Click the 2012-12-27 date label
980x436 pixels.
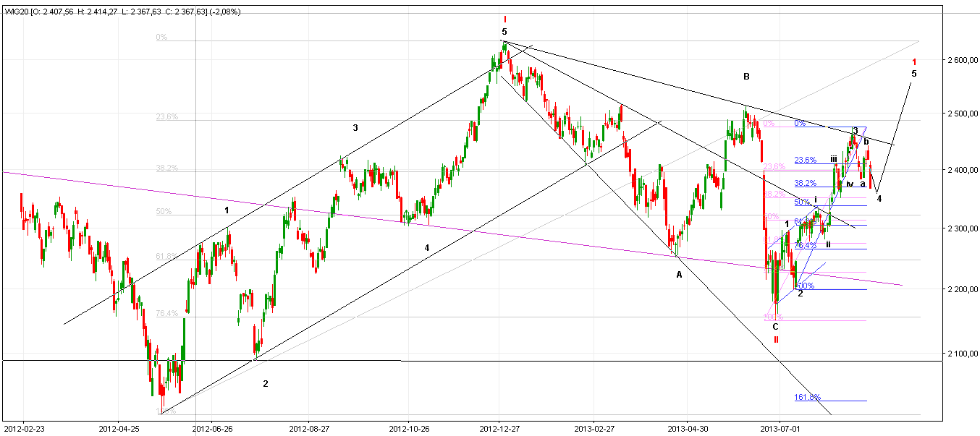(499, 428)
